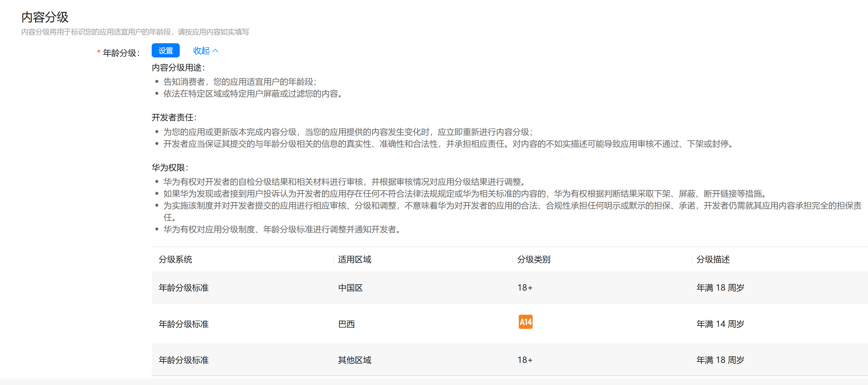
Task: Click the bullet 华为有权对应用分级制度、年龄分级标准进行调整
Action: pos(282,229)
